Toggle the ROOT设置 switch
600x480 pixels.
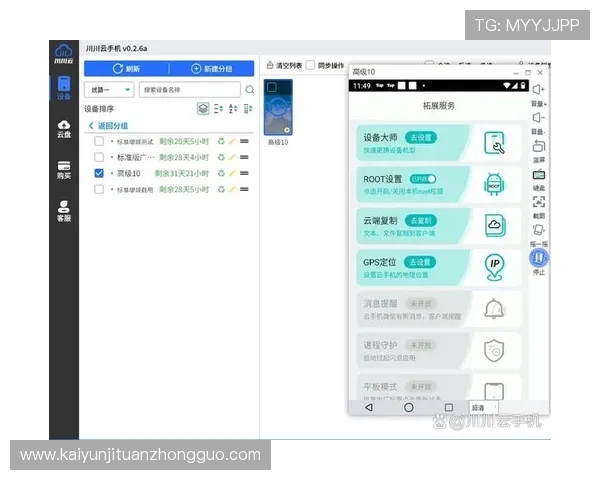coord(423,179)
